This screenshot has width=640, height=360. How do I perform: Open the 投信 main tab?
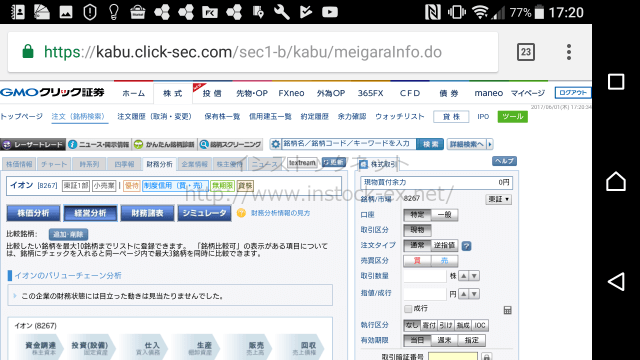212,93
